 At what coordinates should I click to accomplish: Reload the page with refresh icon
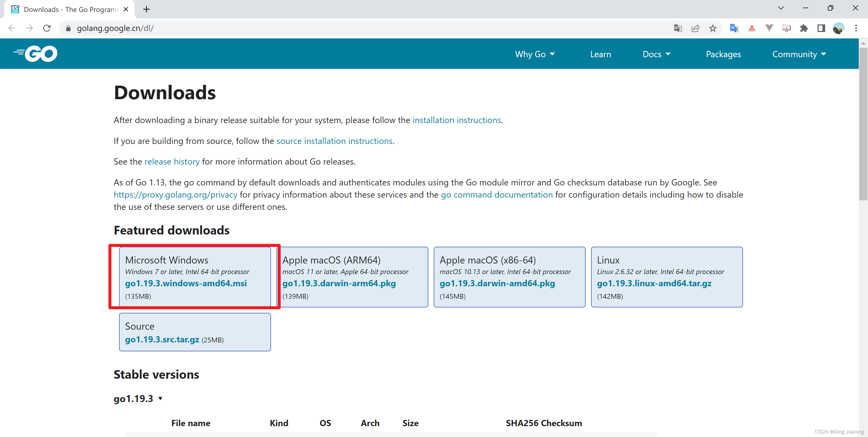[47, 28]
